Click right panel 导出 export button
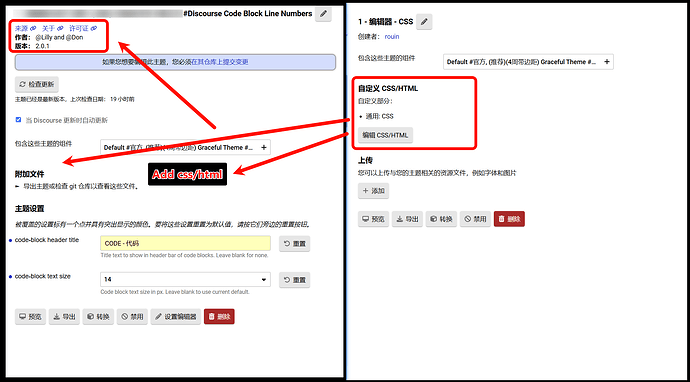 pyautogui.click(x=407, y=219)
